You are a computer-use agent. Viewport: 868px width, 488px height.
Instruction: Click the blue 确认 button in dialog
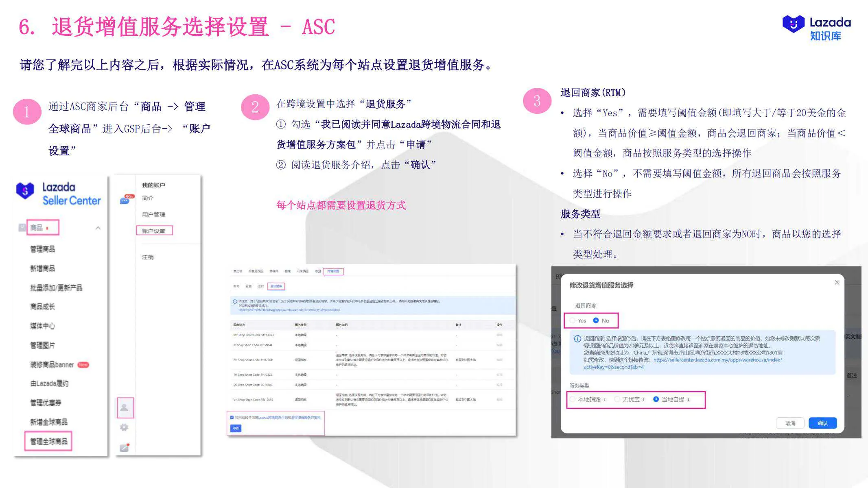(x=822, y=423)
